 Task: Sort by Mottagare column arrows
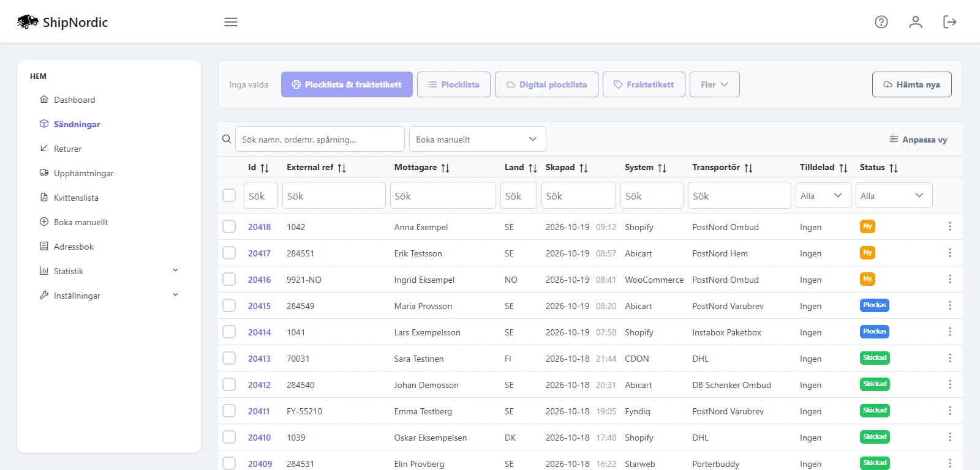click(x=445, y=168)
